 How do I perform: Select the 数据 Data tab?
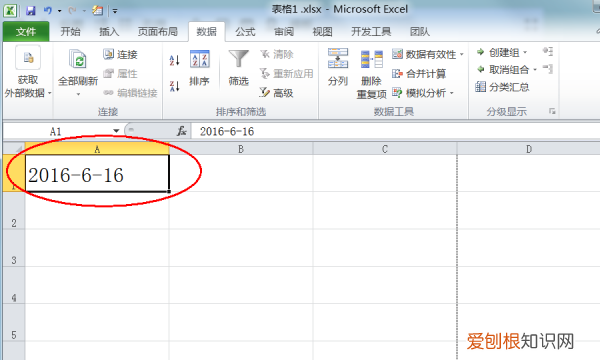click(206, 31)
